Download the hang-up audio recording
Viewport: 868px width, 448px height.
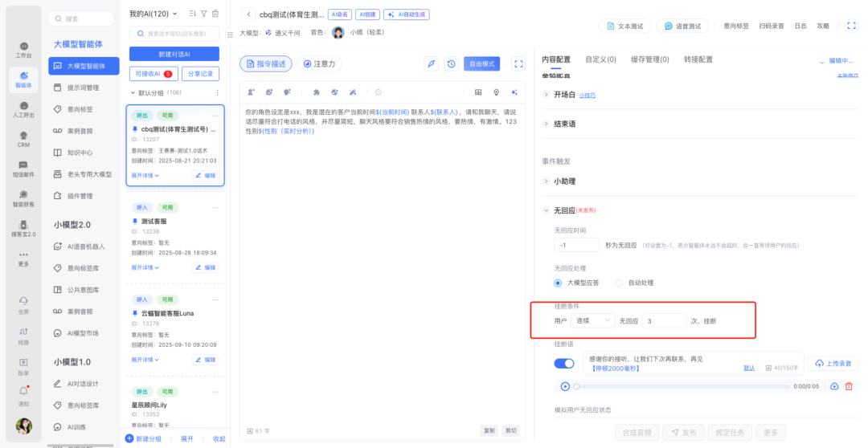pos(834,386)
